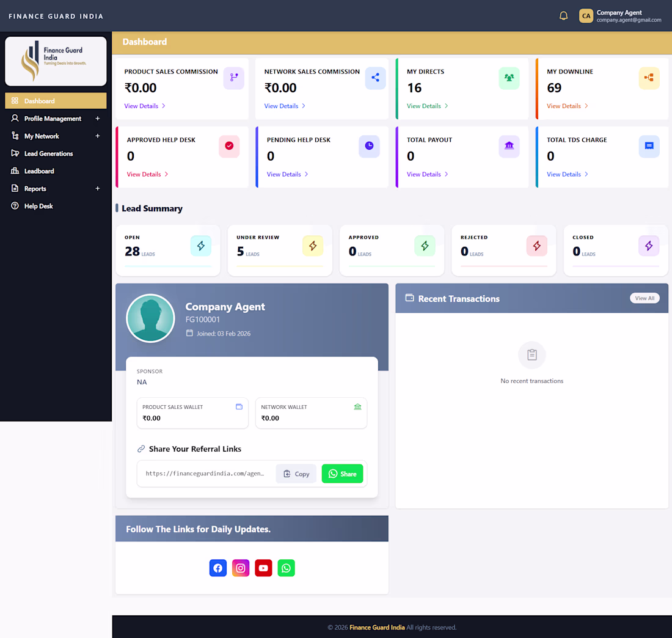Click the Under Review lightning icon
Screen dimensions: 672x638
pyautogui.click(x=313, y=246)
